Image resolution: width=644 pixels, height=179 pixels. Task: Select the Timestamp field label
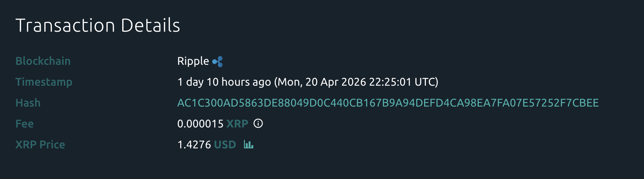click(44, 82)
